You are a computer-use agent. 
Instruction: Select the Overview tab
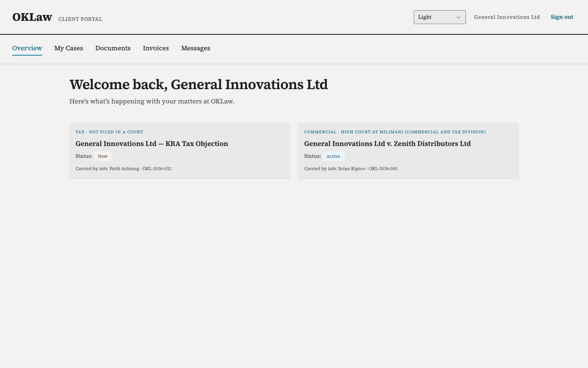tap(27, 48)
